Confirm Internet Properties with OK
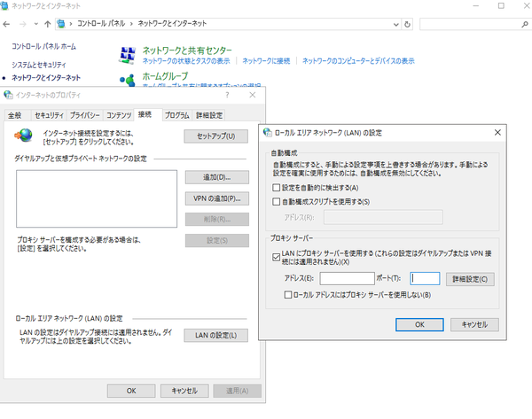 tap(131, 391)
